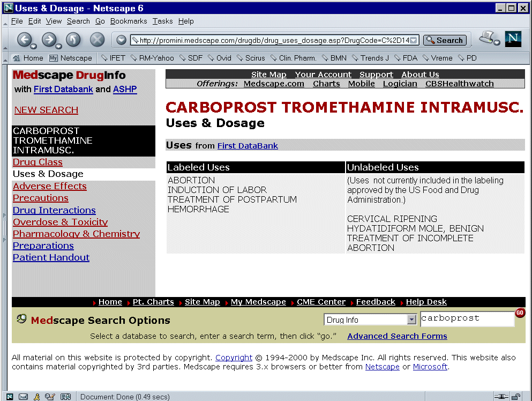Image resolution: width=532 pixels, height=401 pixels.
Task: Open the File menu
Action: (17, 21)
